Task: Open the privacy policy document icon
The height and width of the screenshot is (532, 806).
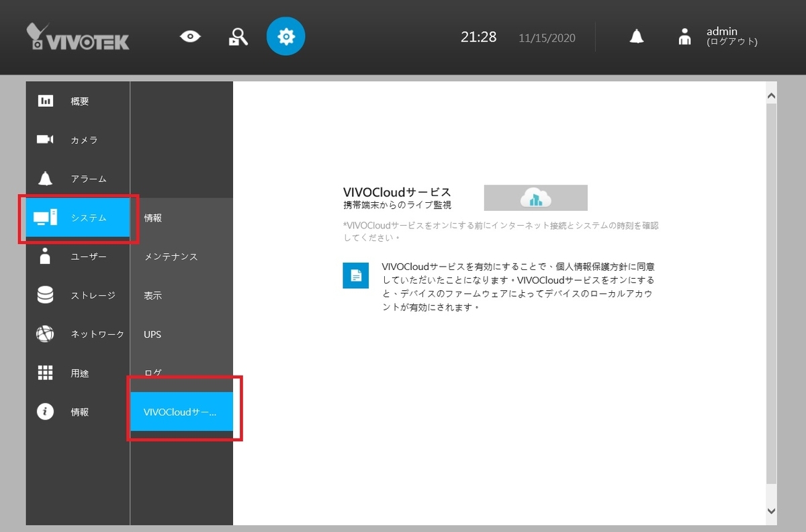Action: (x=356, y=275)
